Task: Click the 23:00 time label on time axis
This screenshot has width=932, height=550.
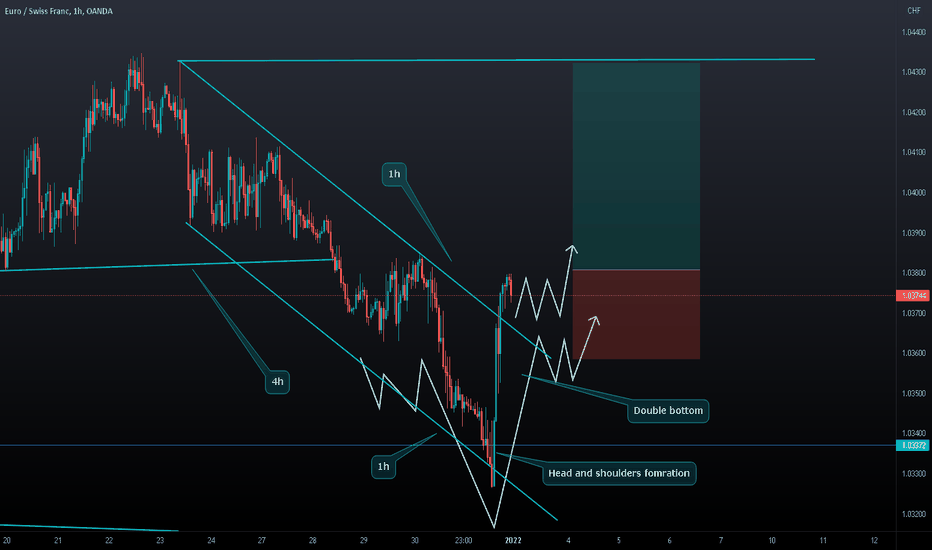Action: [464, 540]
